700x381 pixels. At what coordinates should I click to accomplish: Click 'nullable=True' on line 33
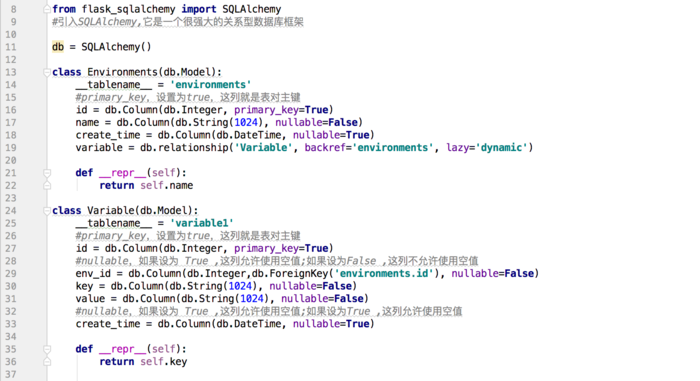[331, 324]
